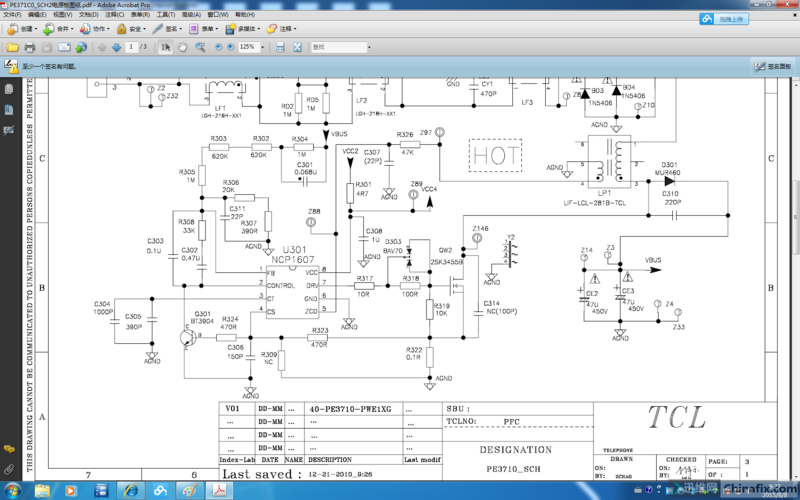Viewport: 800px width, 500px height.
Task: Open the Pages panel in left sidebar
Action: click(9, 89)
